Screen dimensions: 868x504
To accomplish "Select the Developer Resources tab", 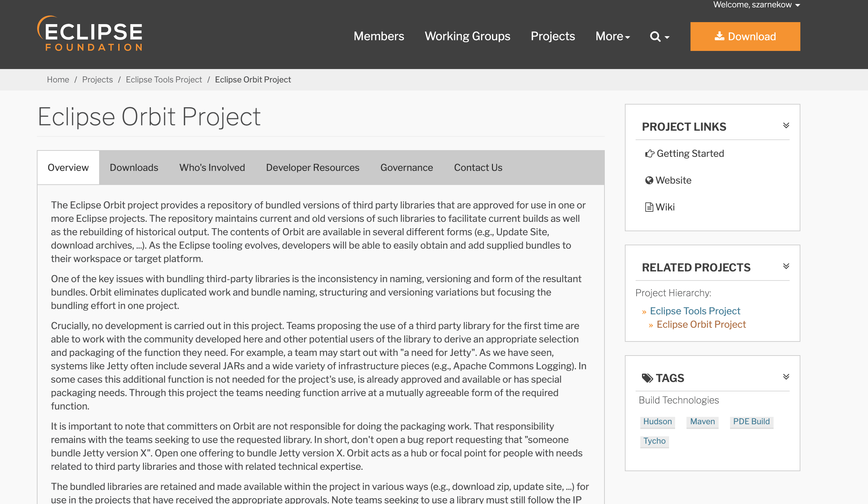I will point(312,168).
